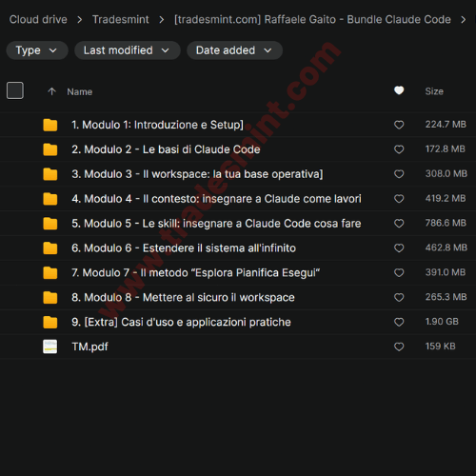476x476 pixels.
Task: Open '2. Modulo 2 - Le basi di Claude Code'
Action: 166,149
